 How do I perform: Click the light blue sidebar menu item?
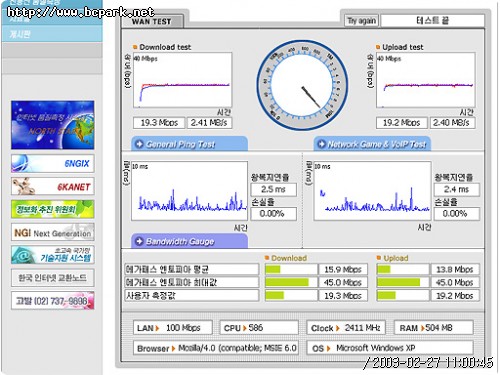[52, 34]
